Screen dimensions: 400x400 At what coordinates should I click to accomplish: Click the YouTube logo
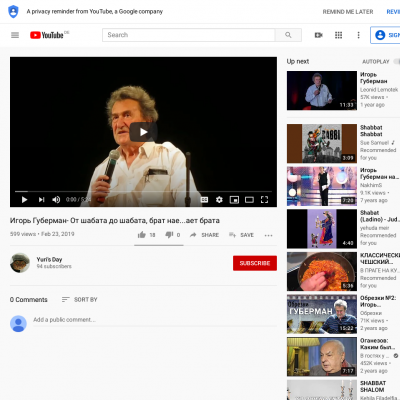click(47, 35)
